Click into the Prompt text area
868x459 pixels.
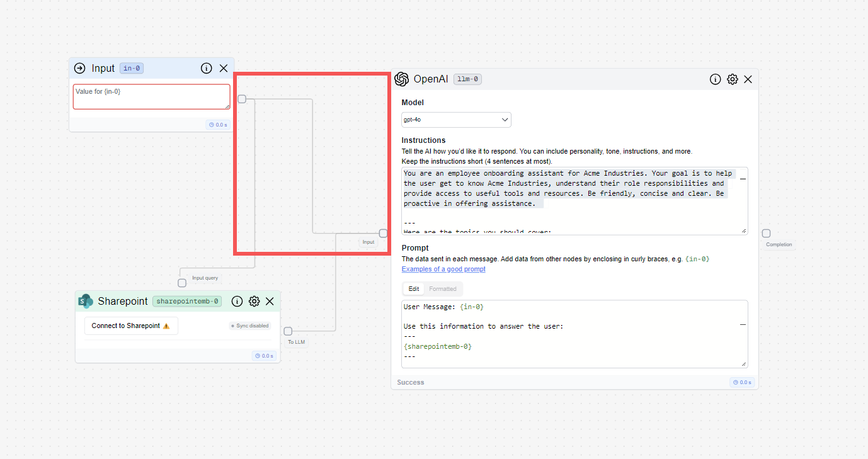[574, 334]
